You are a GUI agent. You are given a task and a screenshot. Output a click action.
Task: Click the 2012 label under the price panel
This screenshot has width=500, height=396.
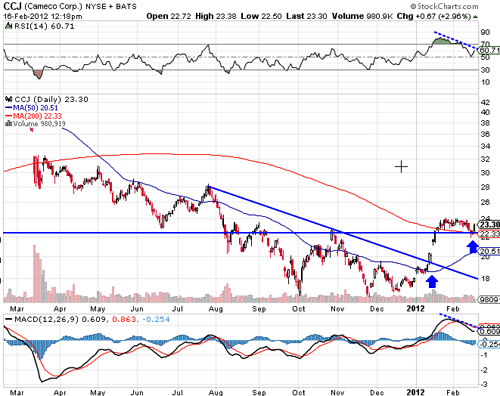point(415,308)
